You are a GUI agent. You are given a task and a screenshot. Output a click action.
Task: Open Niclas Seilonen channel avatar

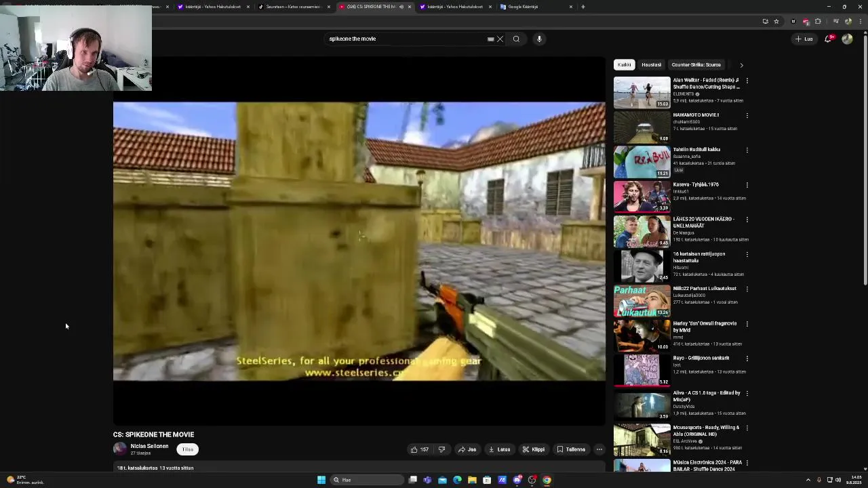click(x=120, y=449)
